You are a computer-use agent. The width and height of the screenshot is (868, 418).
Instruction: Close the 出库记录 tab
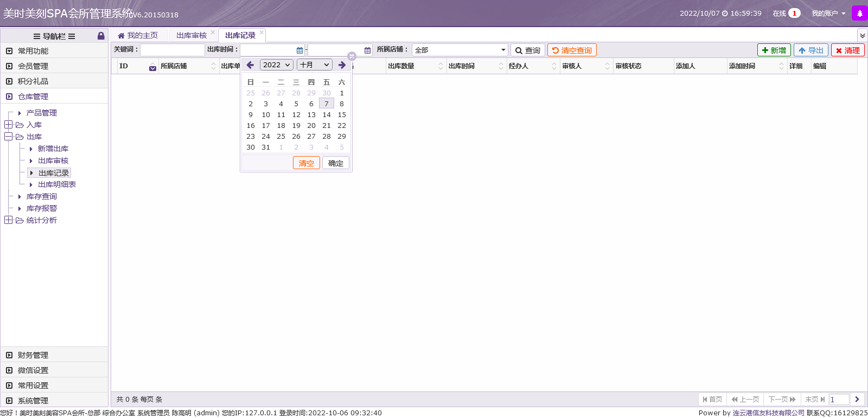click(x=261, y=33)
